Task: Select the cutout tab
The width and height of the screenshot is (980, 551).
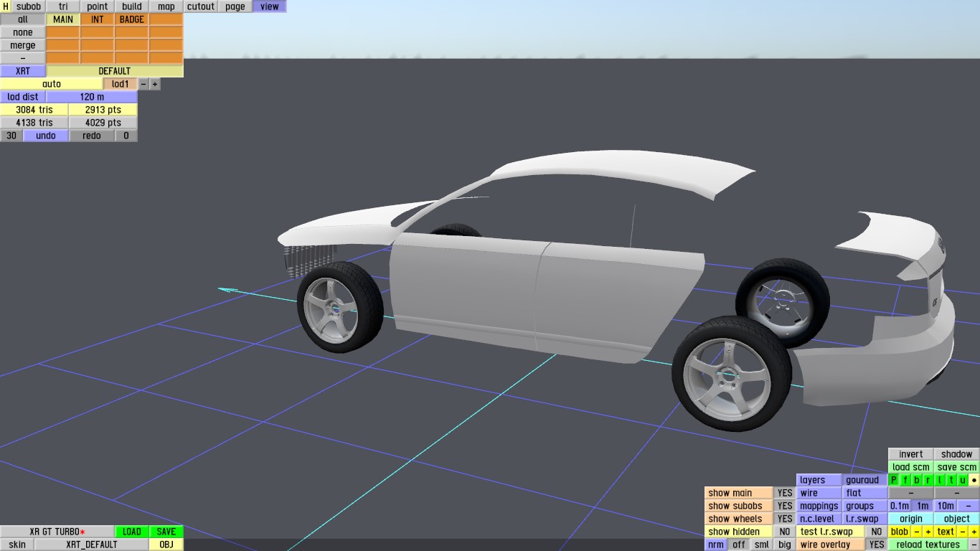Action: click(x=201, y=6)
